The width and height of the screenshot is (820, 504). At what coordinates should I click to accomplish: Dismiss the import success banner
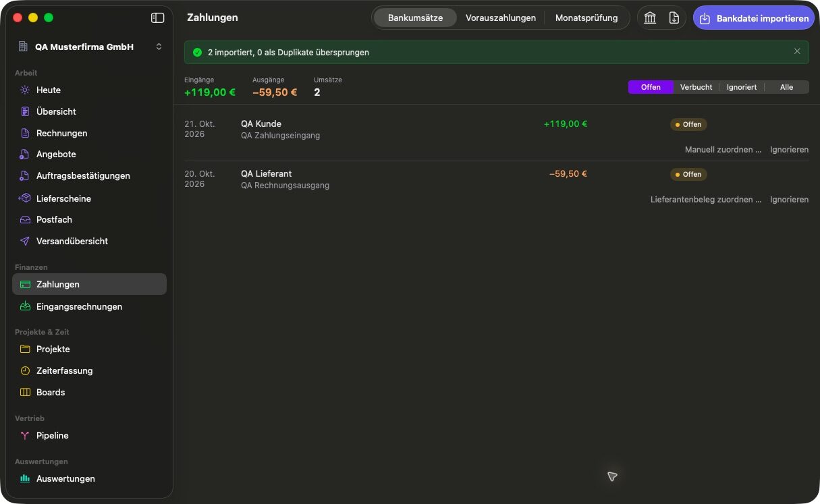797,51
